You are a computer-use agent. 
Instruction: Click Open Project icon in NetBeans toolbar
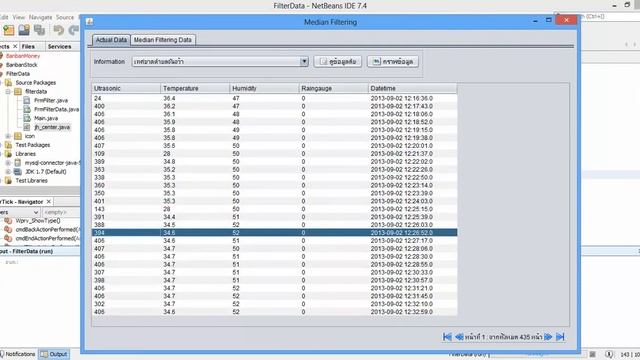pos(24,30)
